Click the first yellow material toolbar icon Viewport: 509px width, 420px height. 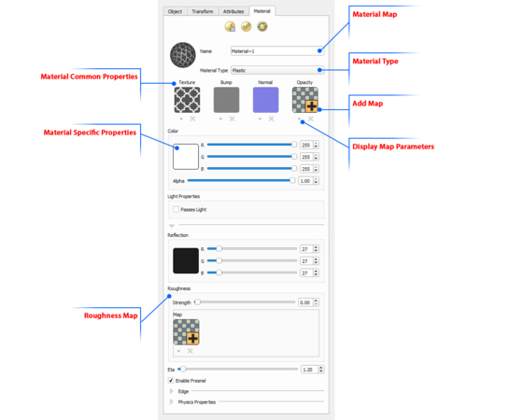(x=230, y=26)
